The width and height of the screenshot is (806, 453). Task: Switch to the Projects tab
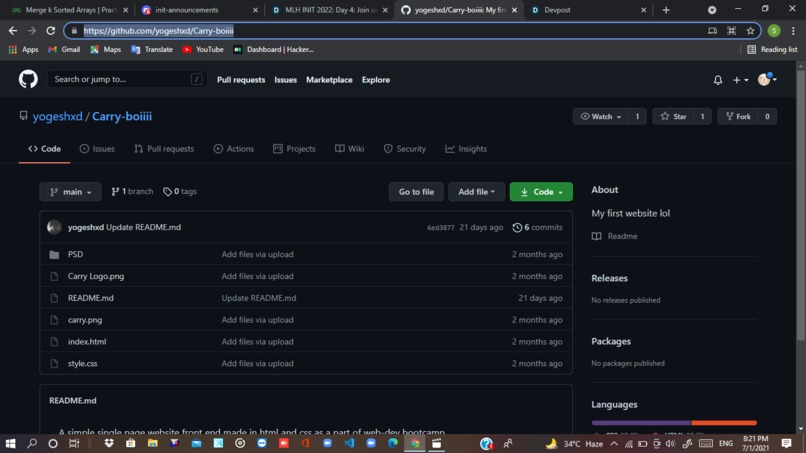point(295,149)
